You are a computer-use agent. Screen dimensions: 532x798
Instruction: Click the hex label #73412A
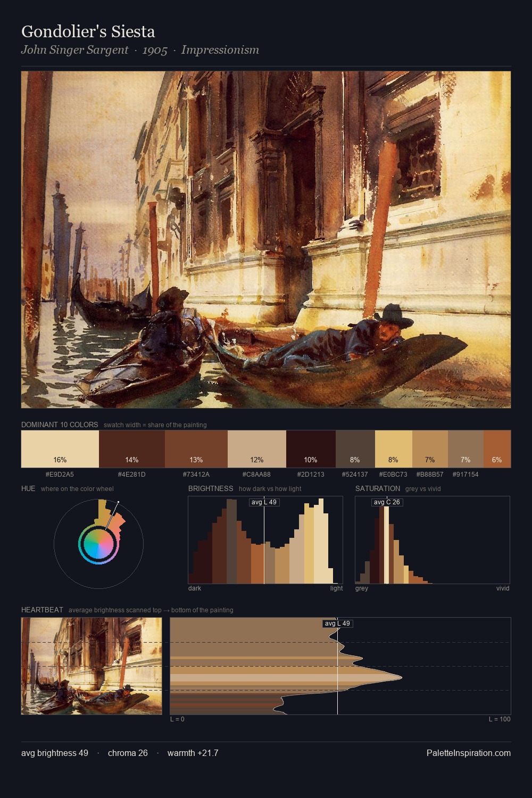196,475
